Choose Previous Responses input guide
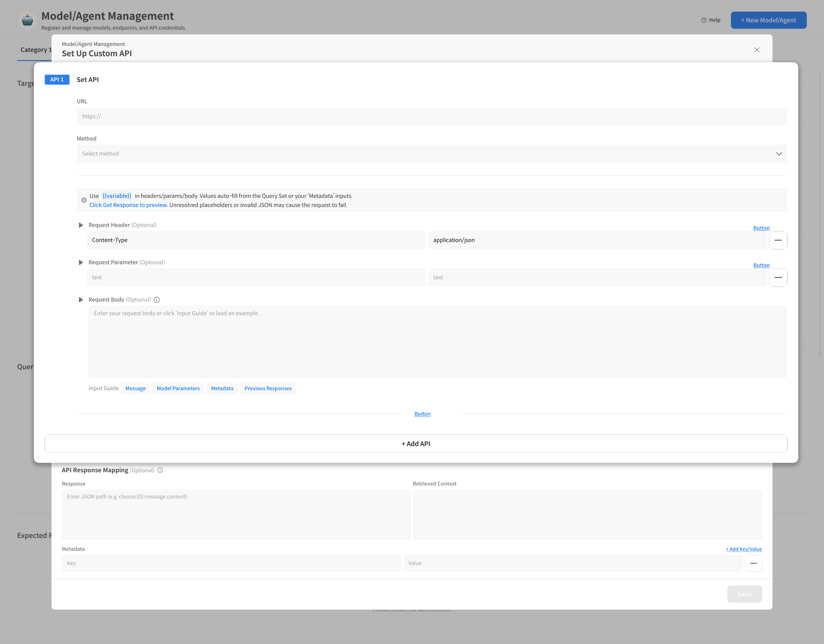This screenshot has height=644, width=824. [268, 388]
